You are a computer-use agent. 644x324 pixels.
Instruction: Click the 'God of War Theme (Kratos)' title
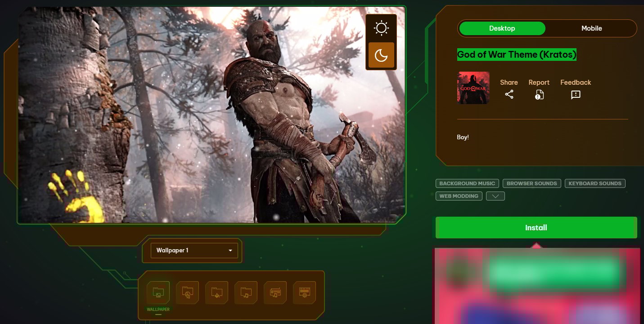pyautogui.click(x=517, y=55)
